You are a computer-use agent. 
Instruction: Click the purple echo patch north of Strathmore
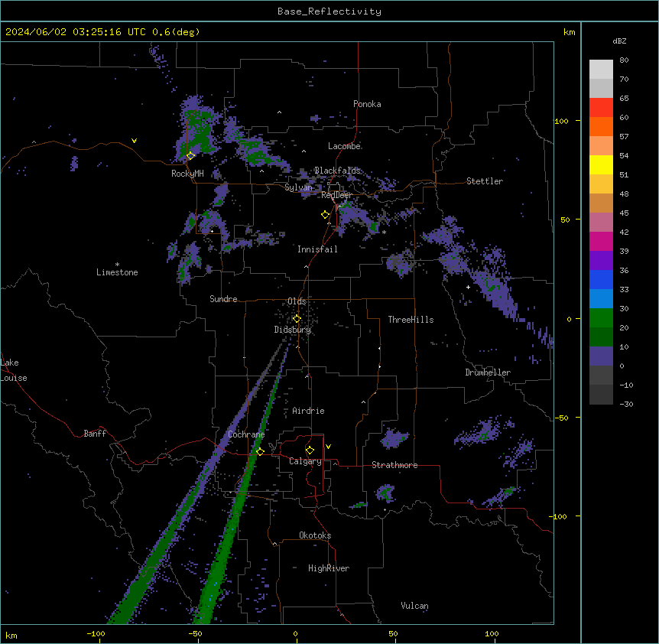[394, 438]
